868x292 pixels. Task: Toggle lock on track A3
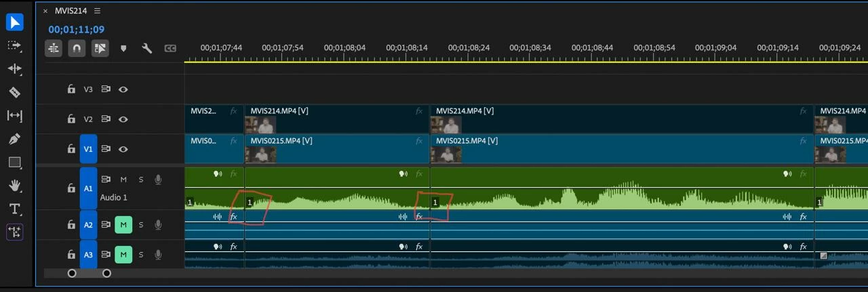click(x=71, y=255)
